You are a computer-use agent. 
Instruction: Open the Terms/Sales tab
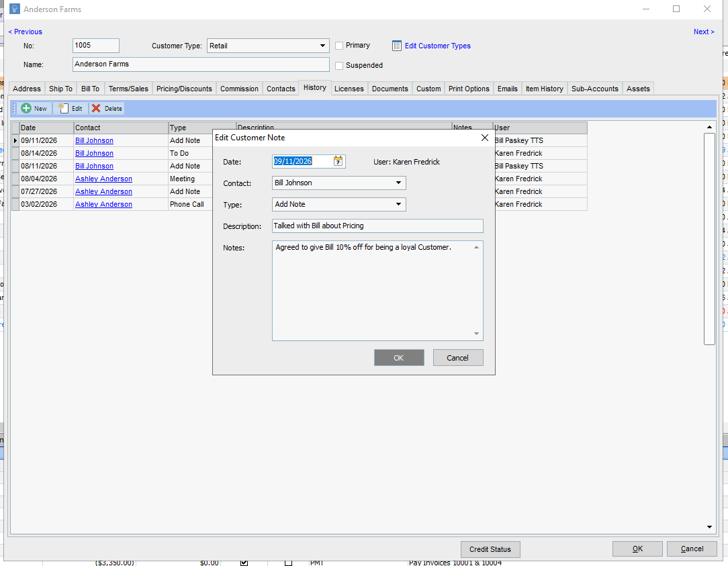128,89
